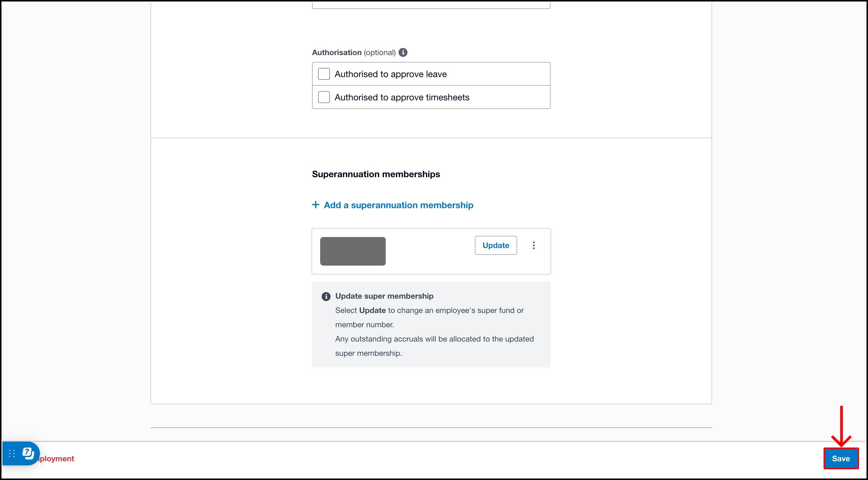Screen dimensions: 868x480
Task: Click the Superannuation memberships heading
Action: (376, 174)
